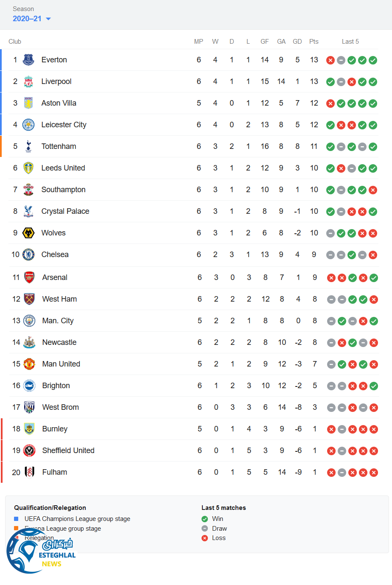The width and height of the screenshot is (392, 585).
Task: Click the blue Champions League legend swatch
Action: (16, 519)
